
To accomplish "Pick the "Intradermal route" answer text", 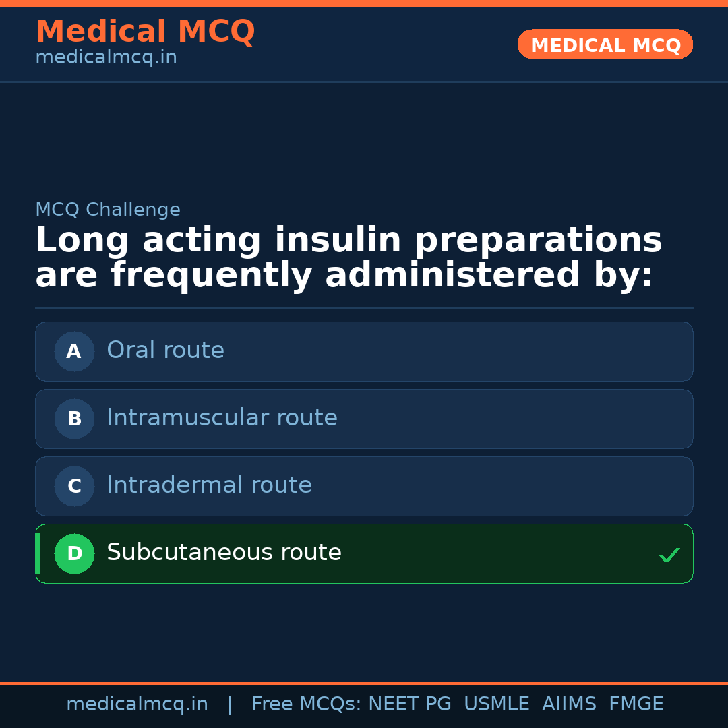I will [x=209, y=485].
